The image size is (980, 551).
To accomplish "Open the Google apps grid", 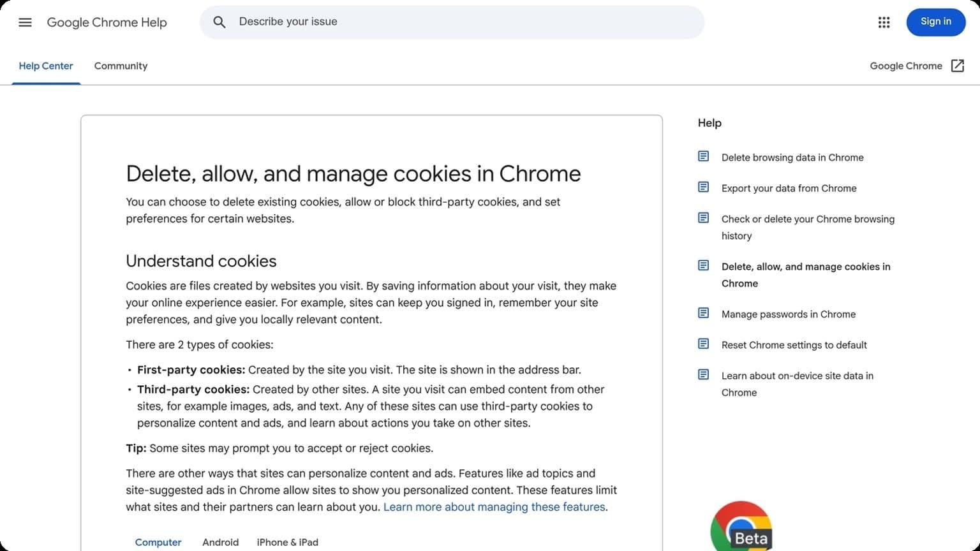I will [x=884, y=22].
